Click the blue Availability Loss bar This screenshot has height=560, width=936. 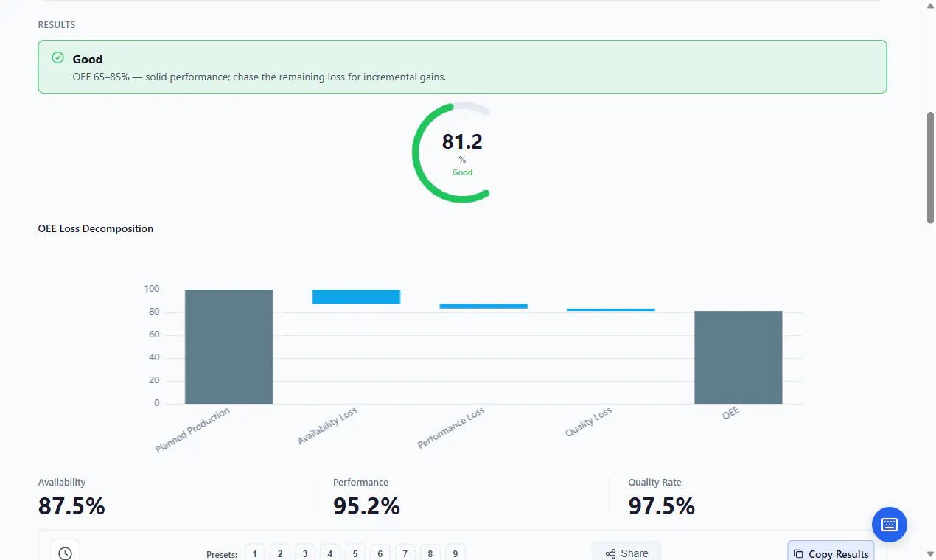pyautogui.click(x=356, y=296)
